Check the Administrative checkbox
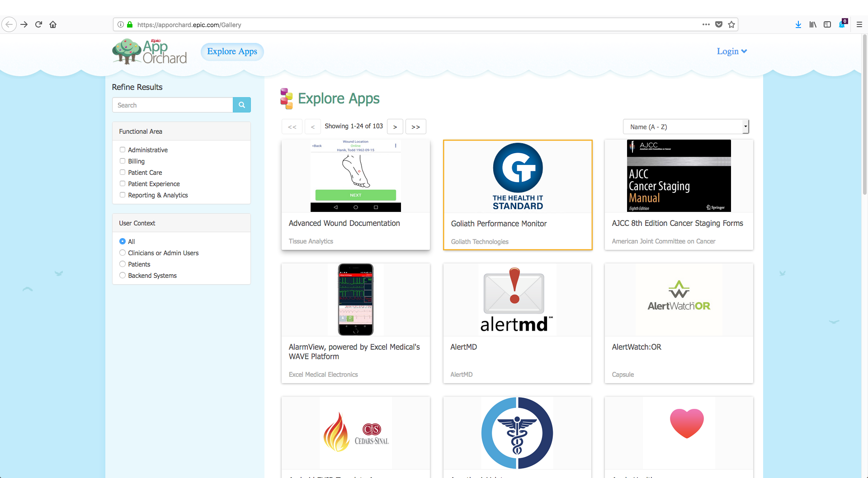Image resolution: width=868 pixels, height=478 pixels. [x=122, y=150]
